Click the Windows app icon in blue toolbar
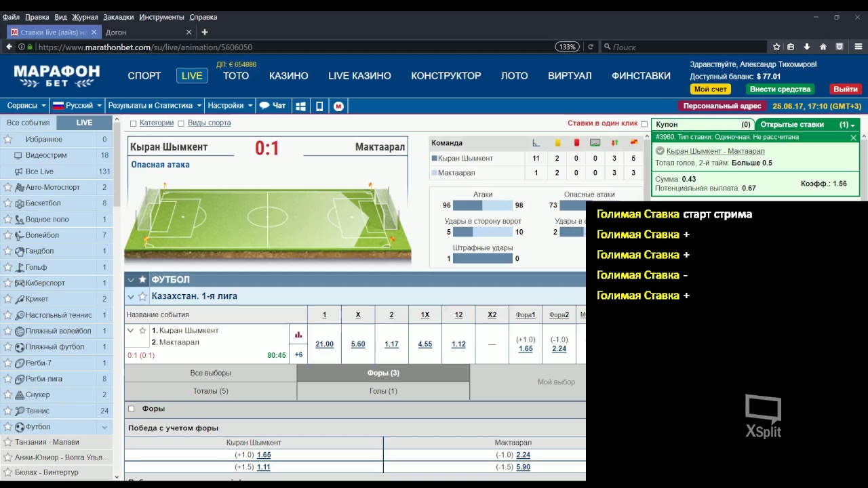Image resolution: width=868 pixels, height=488 pixels. coord(300,106)
